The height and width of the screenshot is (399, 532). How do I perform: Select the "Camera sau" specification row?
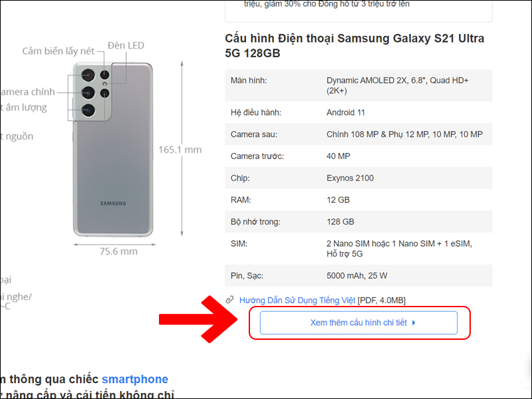coord(358,134)
